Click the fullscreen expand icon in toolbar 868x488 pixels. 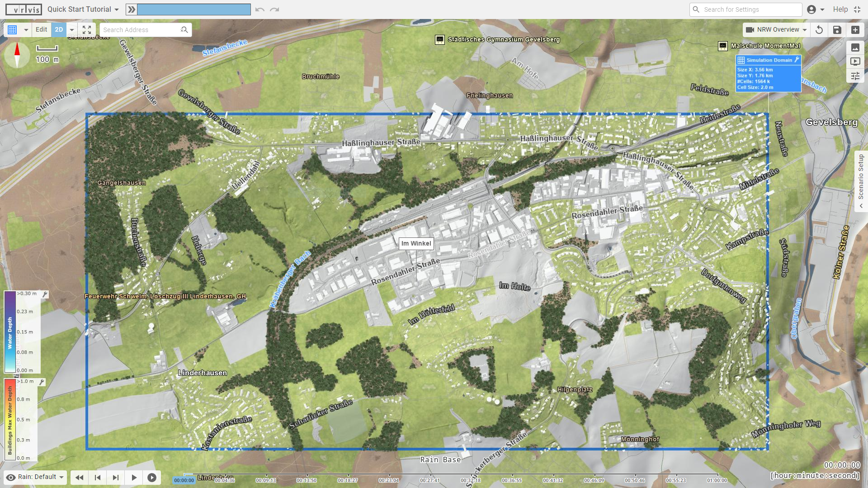point(87,30)
